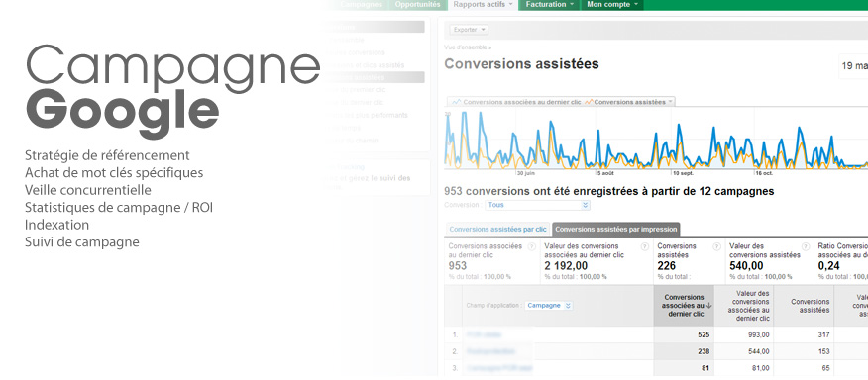868x380 pixels.
Task: Click blue line icon in the chart legend
Action: [456, 102]
